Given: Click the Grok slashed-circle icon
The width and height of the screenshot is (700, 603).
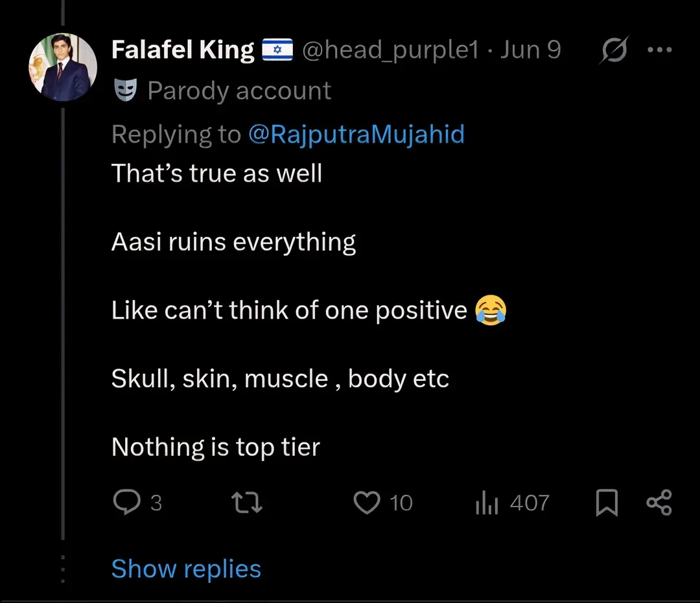Looking at the screenshot, I should (x=612, y=51).
